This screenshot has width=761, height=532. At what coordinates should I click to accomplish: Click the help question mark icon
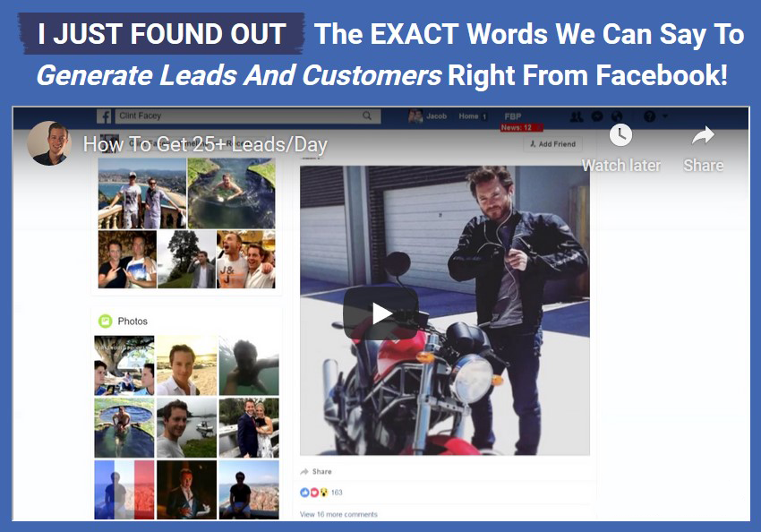pyautogui.click(x=649, y=116)
